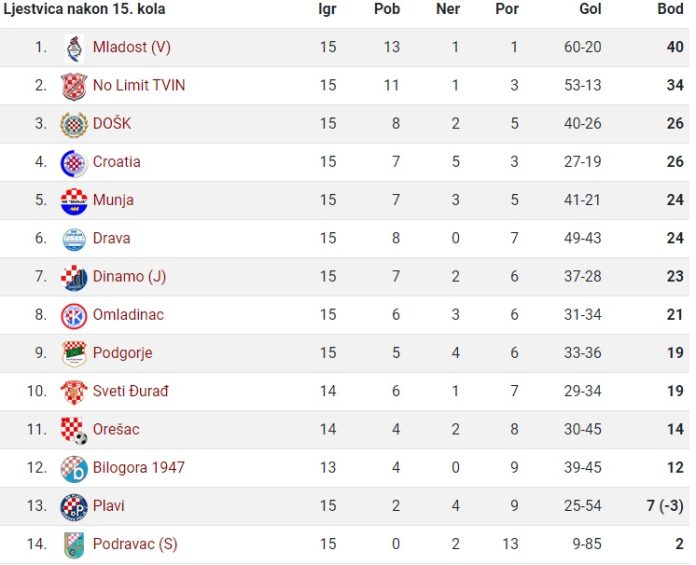Open the Bilogora 1947 team link
The width and height of the screenshot is (696, 565).
click(138, 468)
